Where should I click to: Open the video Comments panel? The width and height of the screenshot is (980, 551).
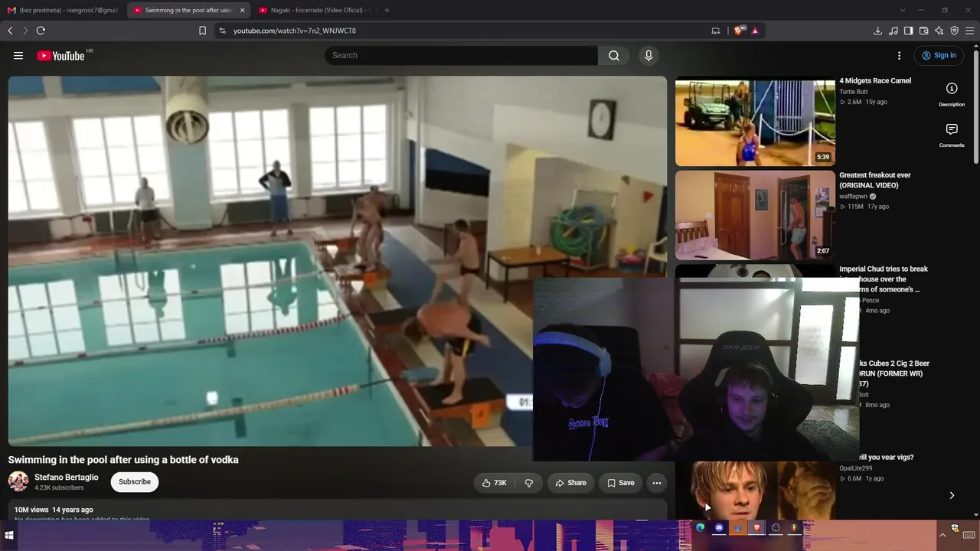tap(952, 135)
